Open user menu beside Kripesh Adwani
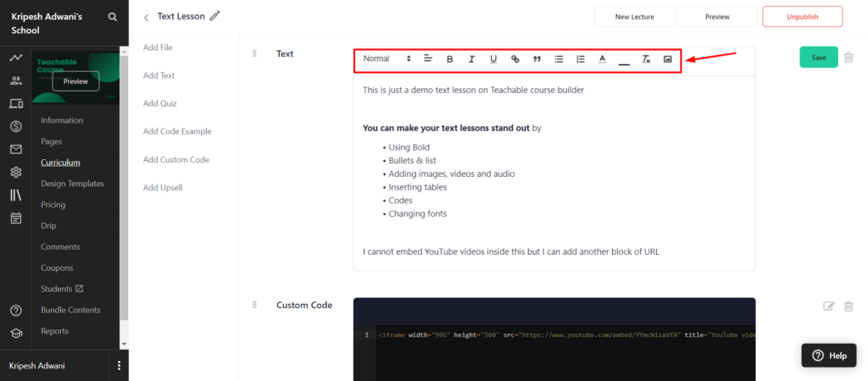Screen dimensions: 868x381 (x=119, y=366)
